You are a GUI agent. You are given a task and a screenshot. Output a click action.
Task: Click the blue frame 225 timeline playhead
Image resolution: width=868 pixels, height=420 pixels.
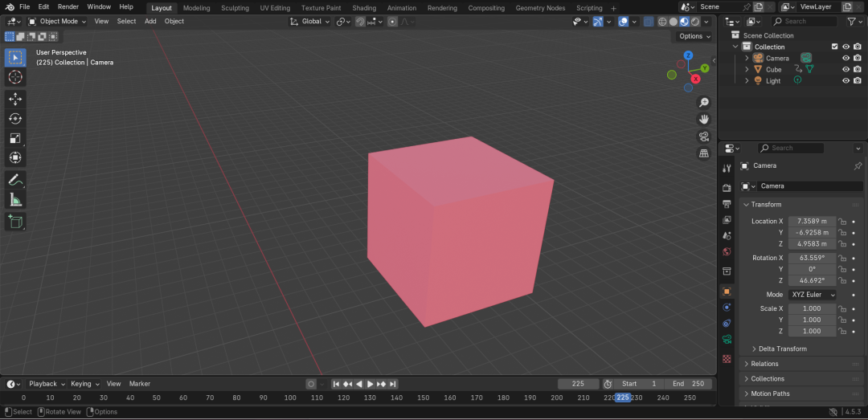tap(623, 398)
